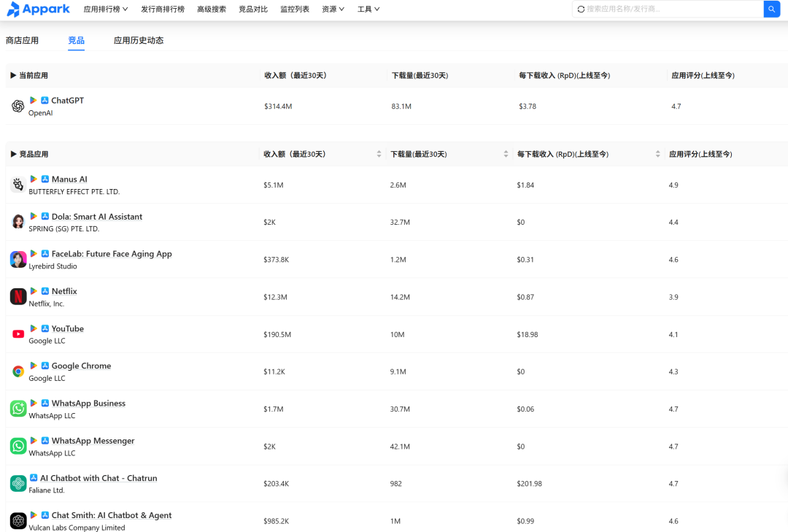Click App Store icon next to ChatGPT
788x532 pixels.
point(45,101)
